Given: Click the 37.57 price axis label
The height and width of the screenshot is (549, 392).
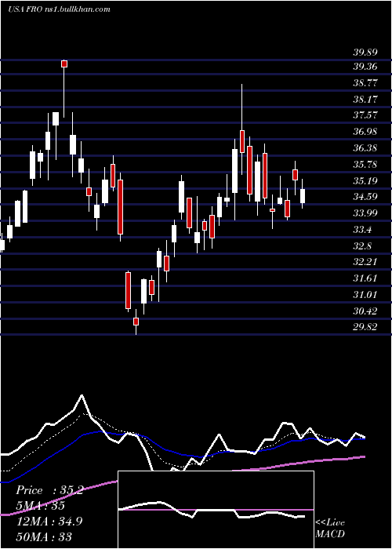Looking at the screenshot, I should pyautogui.click(x=365, y=115).
